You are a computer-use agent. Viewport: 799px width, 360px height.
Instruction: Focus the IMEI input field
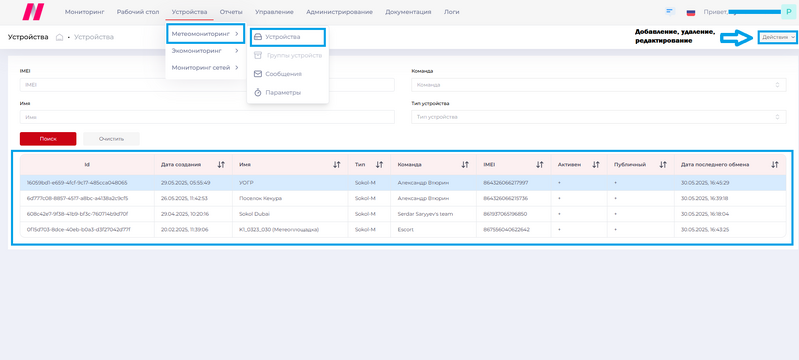click(207, 85)
